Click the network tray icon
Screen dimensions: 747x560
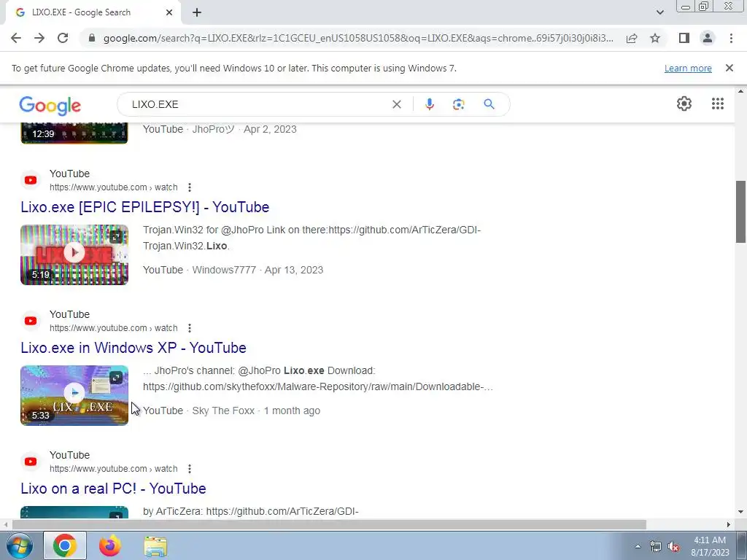click(x=656, y=547)
